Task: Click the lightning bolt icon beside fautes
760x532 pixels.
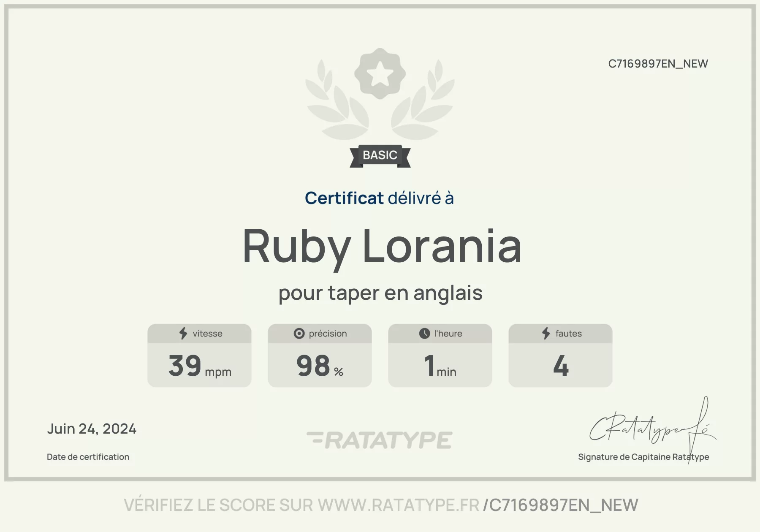Action: click(x=546, y=333)
